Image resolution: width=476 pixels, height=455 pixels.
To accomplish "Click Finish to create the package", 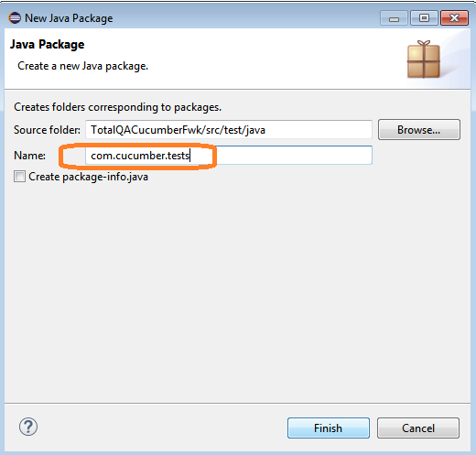I will [x=329, y=428].
